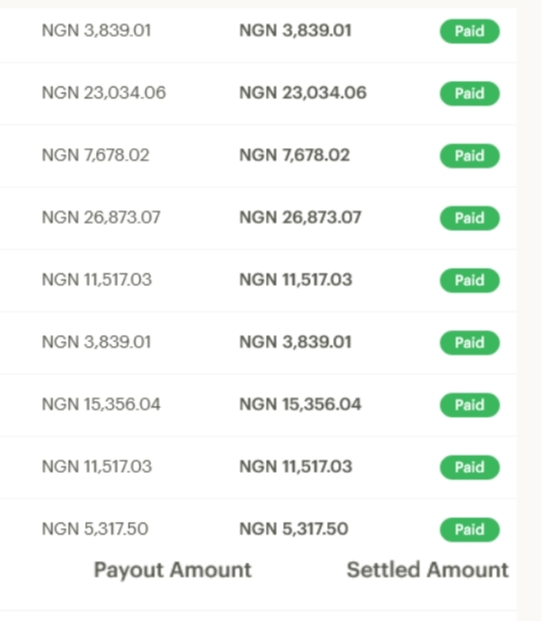
Task: Click the Paid badge for NGN 7,678.02
Action: (x=469, y=156)
